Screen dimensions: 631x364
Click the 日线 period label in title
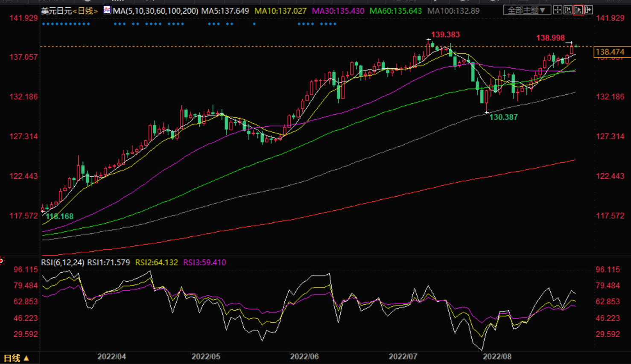pyautogui.click(x=85, y=11)
